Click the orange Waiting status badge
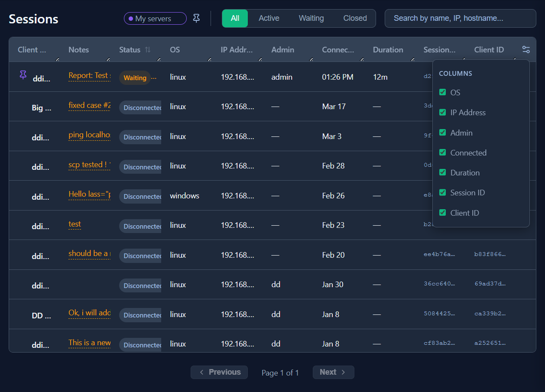The image size is (545, 392). [135, 78]
